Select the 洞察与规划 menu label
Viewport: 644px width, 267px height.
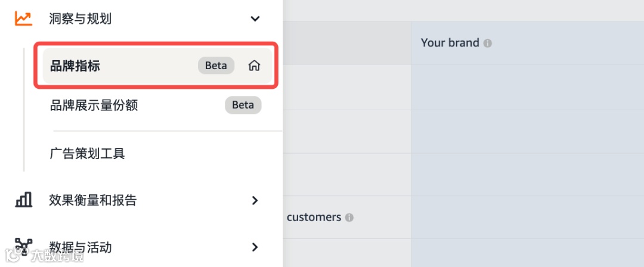[x=80, y=19]
